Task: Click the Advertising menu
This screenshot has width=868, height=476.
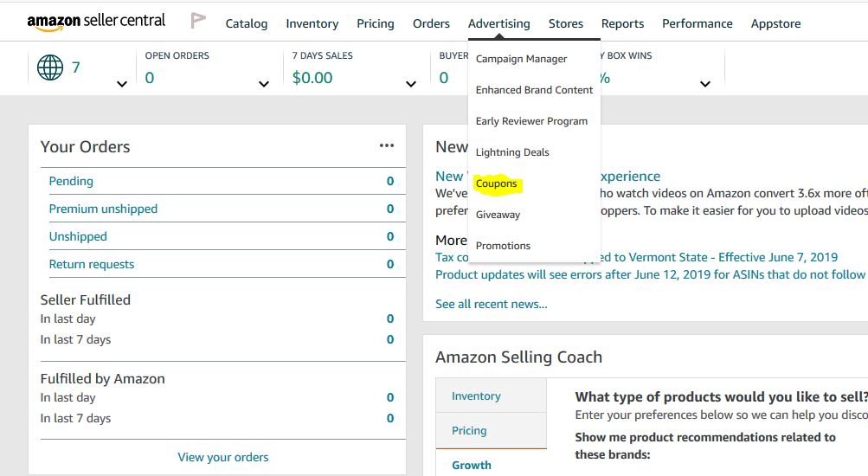Action: (498, 24)
